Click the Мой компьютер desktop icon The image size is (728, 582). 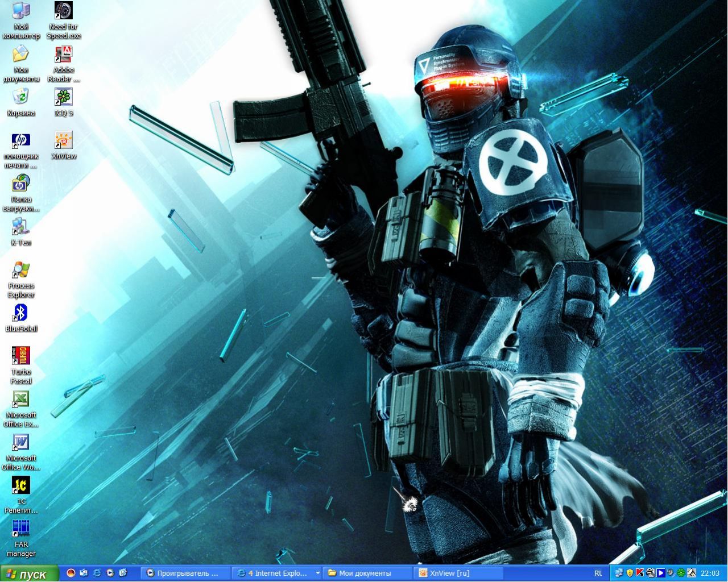coord(21,11)
